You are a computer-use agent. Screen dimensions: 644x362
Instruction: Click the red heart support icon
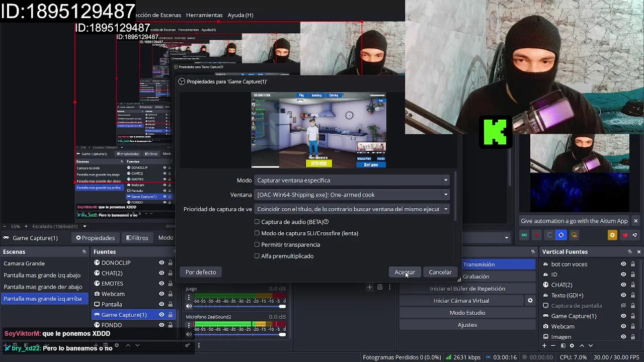[625, 235]
